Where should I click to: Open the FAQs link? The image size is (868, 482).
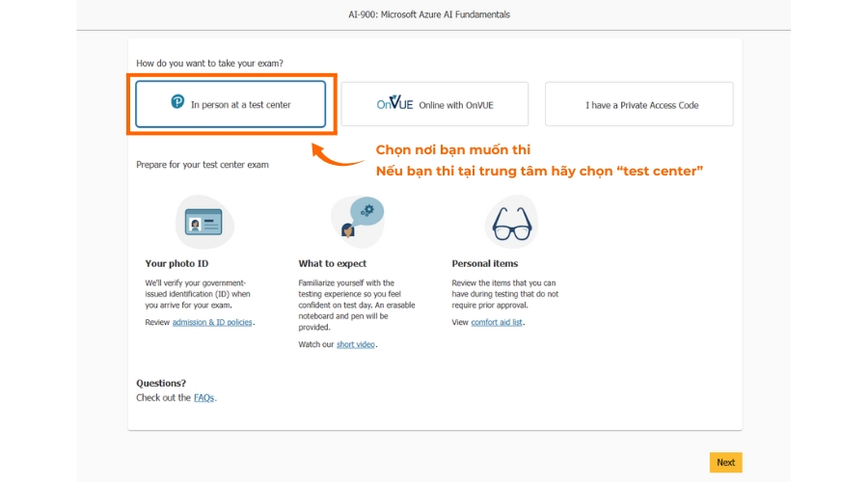click(203, 398)
